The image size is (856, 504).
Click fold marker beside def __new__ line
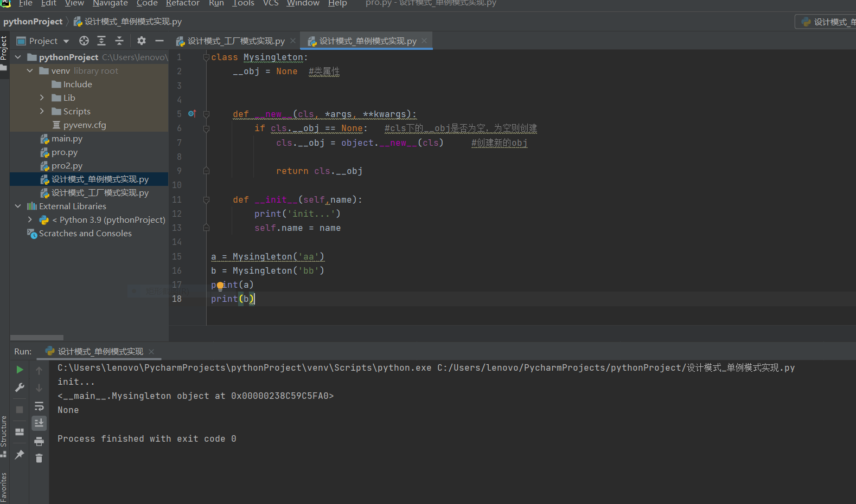click(x=206, y=114)
